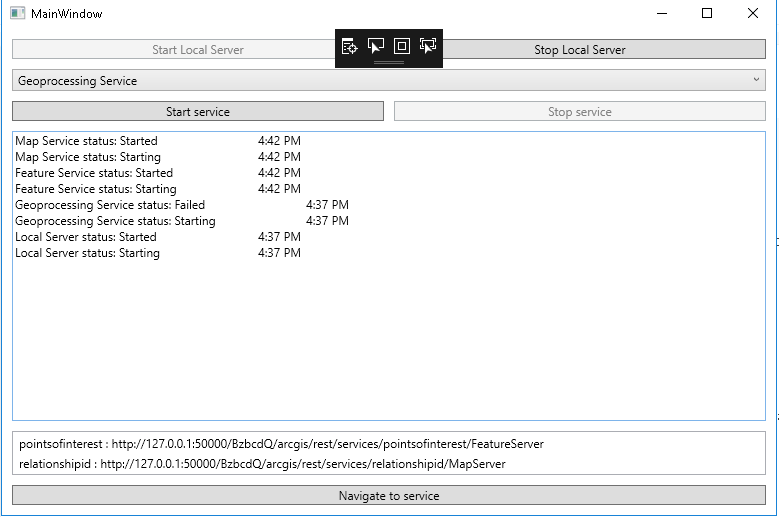Click the MainWindow application icon in title bar
Screen dimensions: 779x517
tap(17, 13)
